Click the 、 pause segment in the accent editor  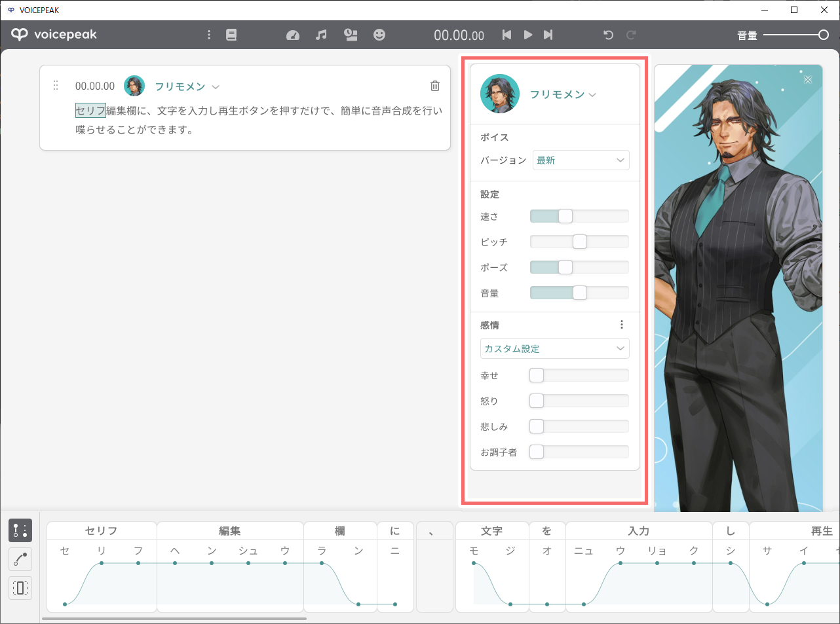pos(434,567)
